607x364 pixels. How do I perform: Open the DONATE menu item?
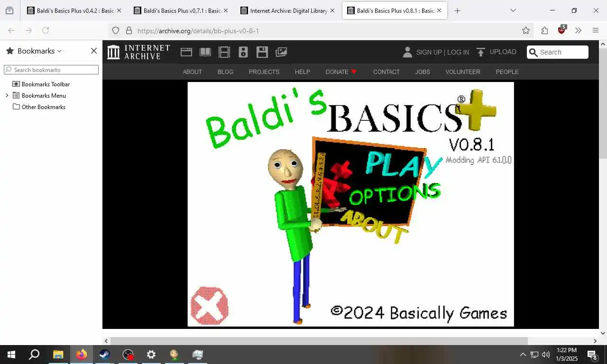[x=341, y=72]
